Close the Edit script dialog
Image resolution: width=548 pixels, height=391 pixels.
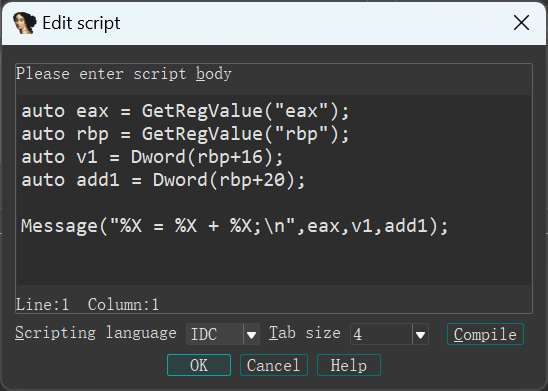coord(521,23)
